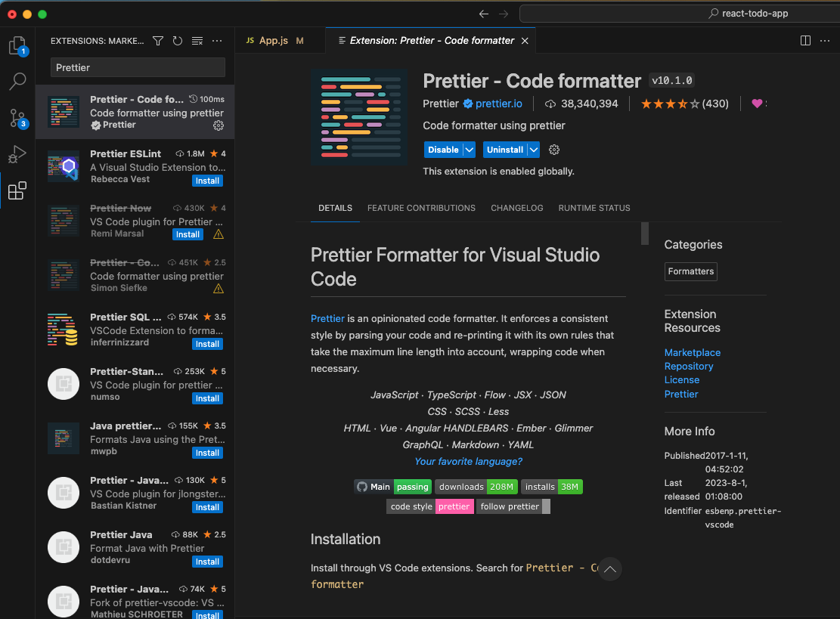
Task: Select the Extension: Prettier - Code formatter tab
Action: point(432,41)
